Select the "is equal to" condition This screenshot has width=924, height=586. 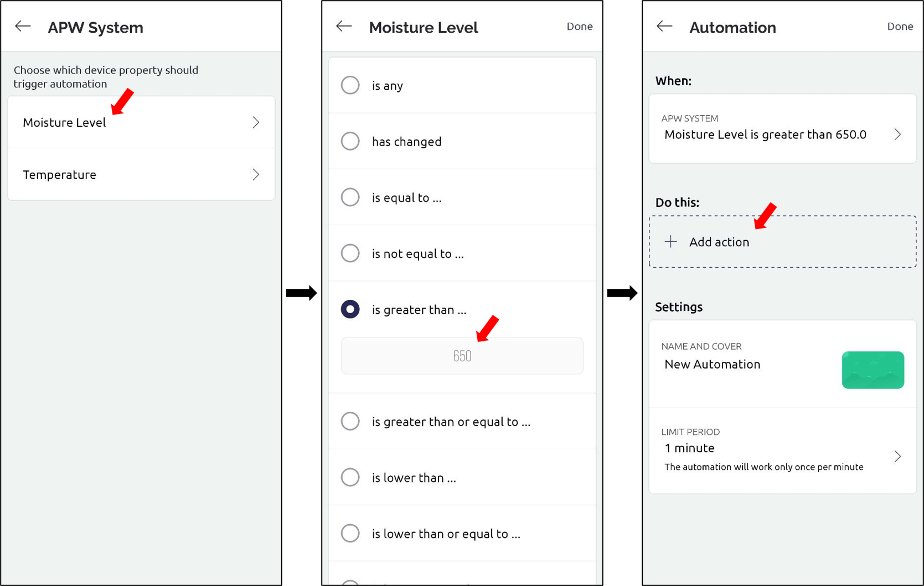tap(350, 197)
